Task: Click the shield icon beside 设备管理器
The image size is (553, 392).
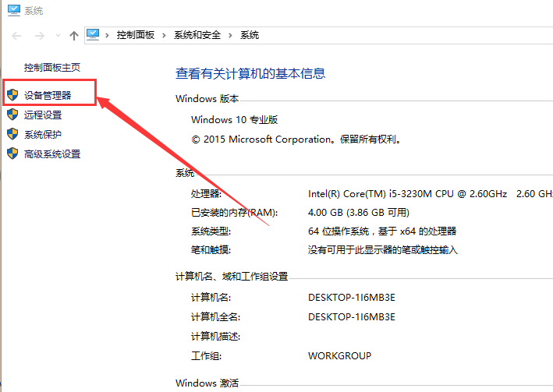Action: click(x=12, y=94)
